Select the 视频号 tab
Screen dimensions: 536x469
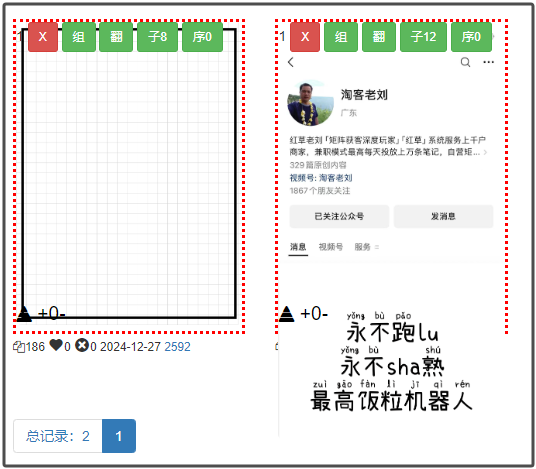(331, 247)
